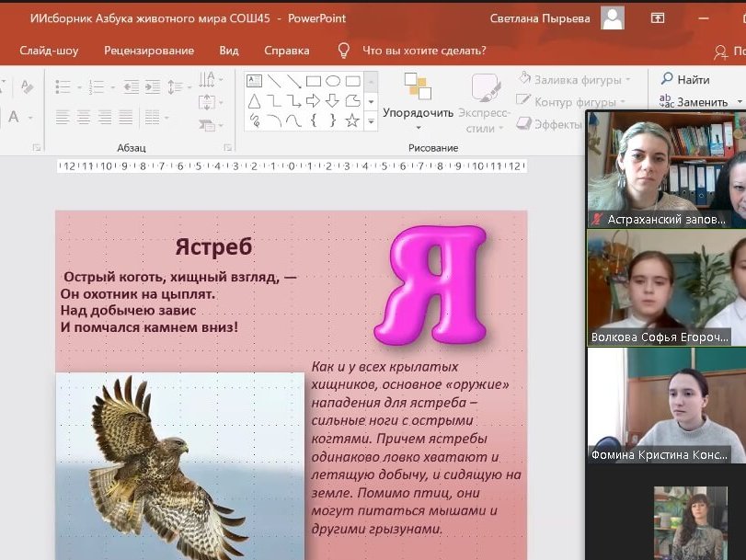Click the Светлана Пырьева account name
This screenshot has height=560, width=746.
click(x=540, y=18)
